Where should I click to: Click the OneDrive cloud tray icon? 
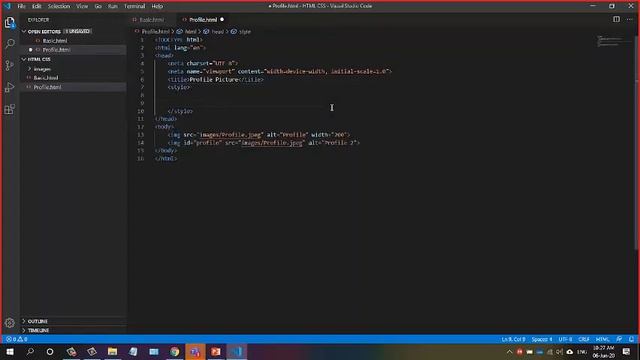point(570,351)
